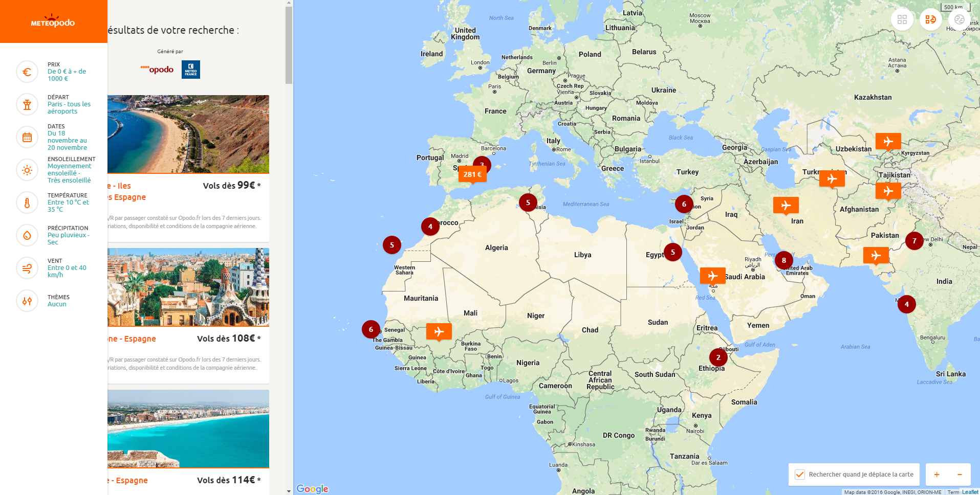980x495 pixels.
Task: Open the 'Peu pluvieux - Sec' precipitation option
Action: tap(68, 239)
